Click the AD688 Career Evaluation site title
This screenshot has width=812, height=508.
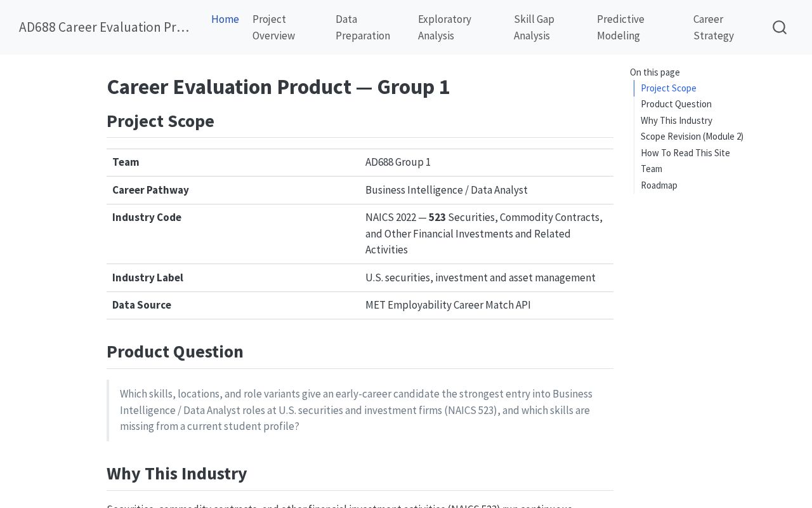[104, 27]
